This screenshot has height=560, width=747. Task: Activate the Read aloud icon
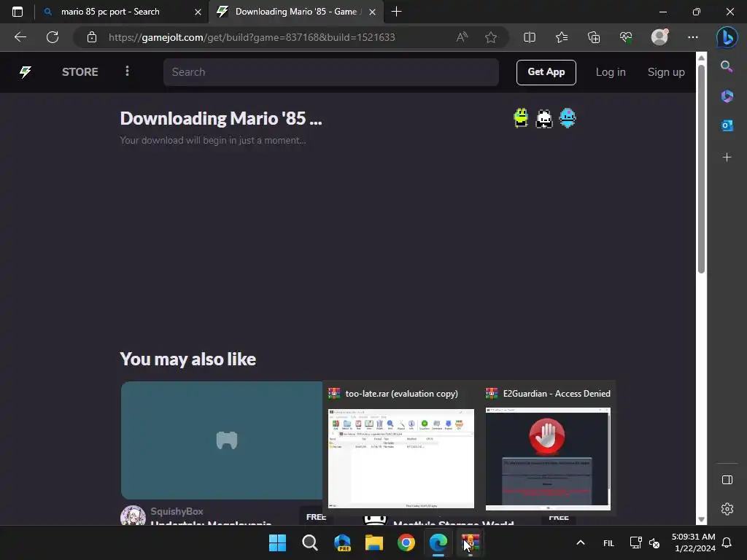click(462, 37)
